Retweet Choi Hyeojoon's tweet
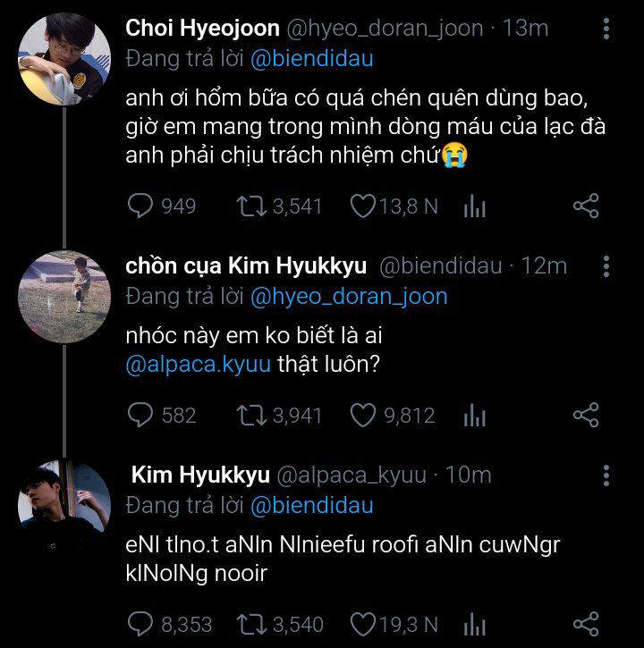 click(250, 206)
